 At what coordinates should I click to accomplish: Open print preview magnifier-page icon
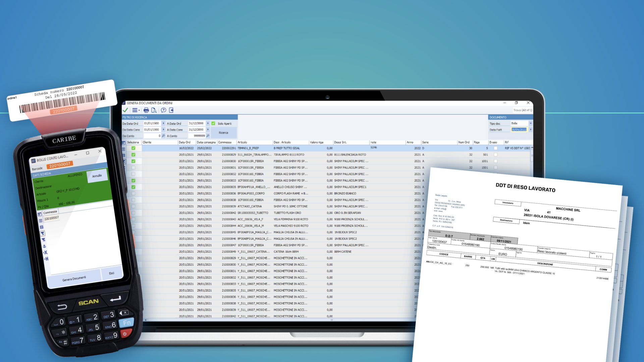click(154, 110)
